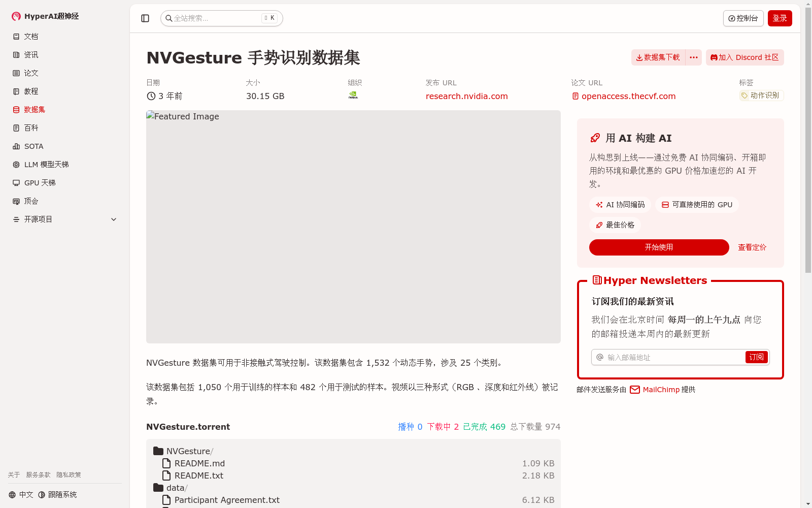Image resolution: width=812 pixels, height=508 pixels.
Task: Open the 教程 sidebar item
Action: (x=65, y=91)
